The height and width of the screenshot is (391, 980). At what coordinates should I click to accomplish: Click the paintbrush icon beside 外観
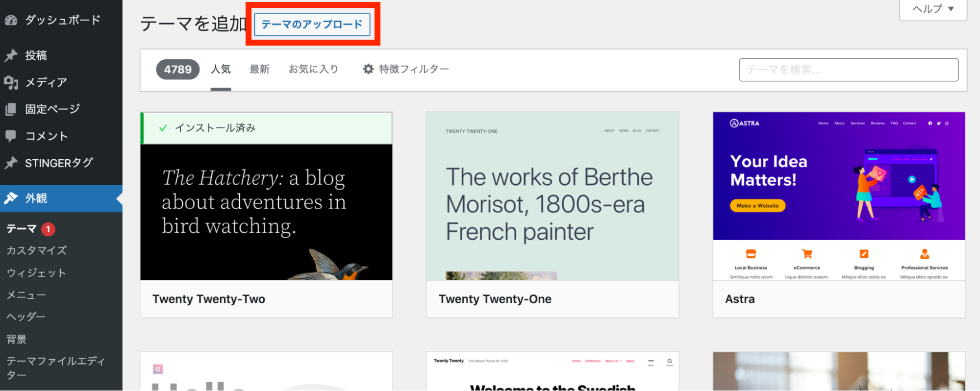click(x=11, y=198)
